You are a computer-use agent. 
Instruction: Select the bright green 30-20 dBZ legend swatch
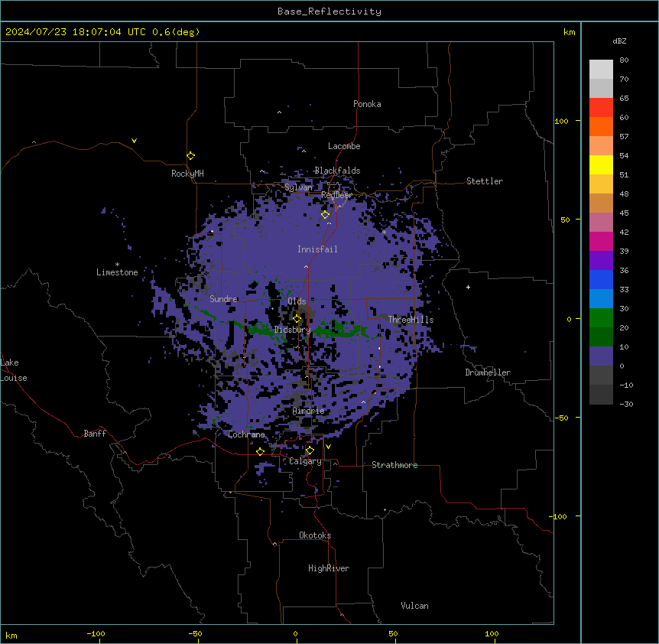click(x=601, y=318)
